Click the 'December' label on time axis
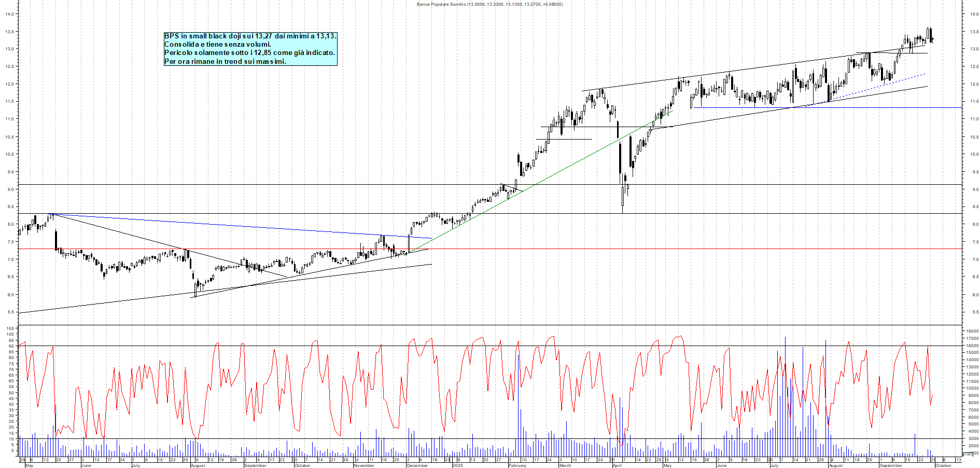 (417, 465)
